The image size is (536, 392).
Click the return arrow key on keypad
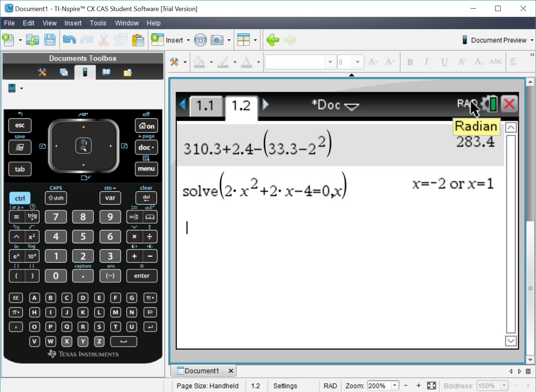[x=150, y=327]
